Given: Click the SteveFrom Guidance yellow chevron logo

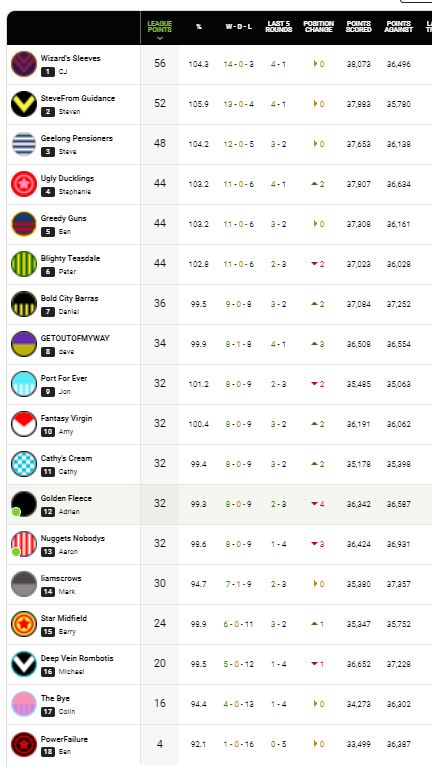Looking at the screenshot, I should coord(24,104).
